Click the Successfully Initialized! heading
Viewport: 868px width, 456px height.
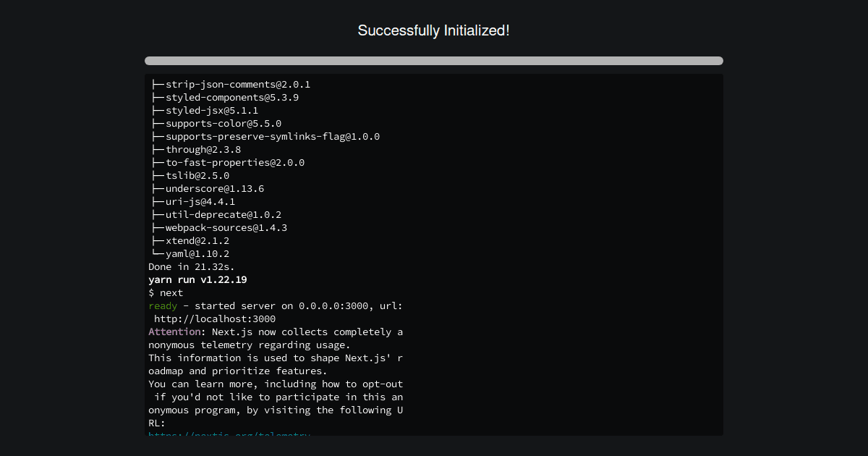pyautogui.click(x=433, y=30)
